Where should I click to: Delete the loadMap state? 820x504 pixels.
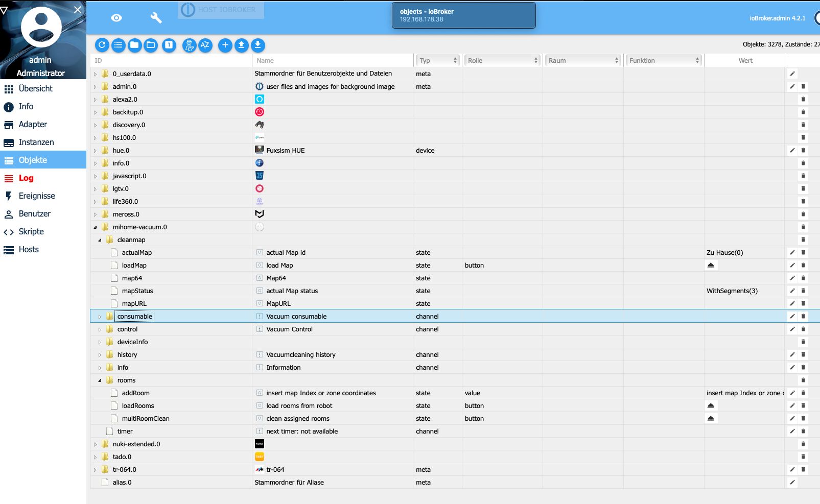pos(803,265)
